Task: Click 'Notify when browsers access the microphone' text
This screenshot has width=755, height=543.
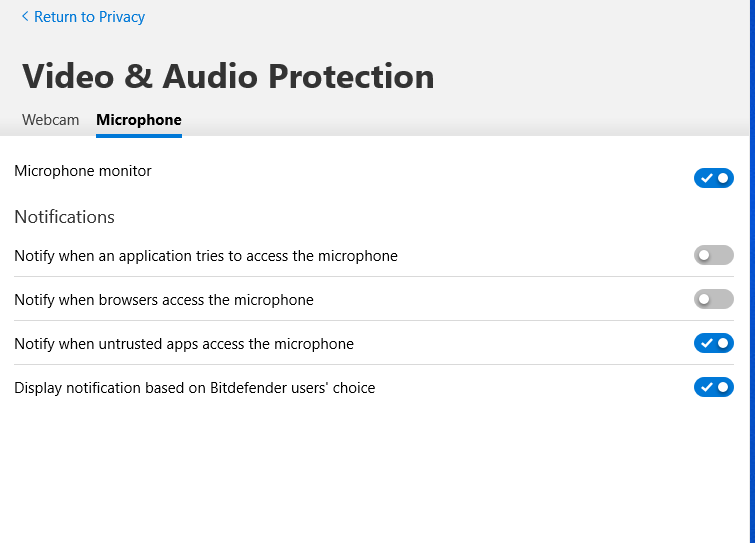Action: pyautogui.click(x=163, y=300)
